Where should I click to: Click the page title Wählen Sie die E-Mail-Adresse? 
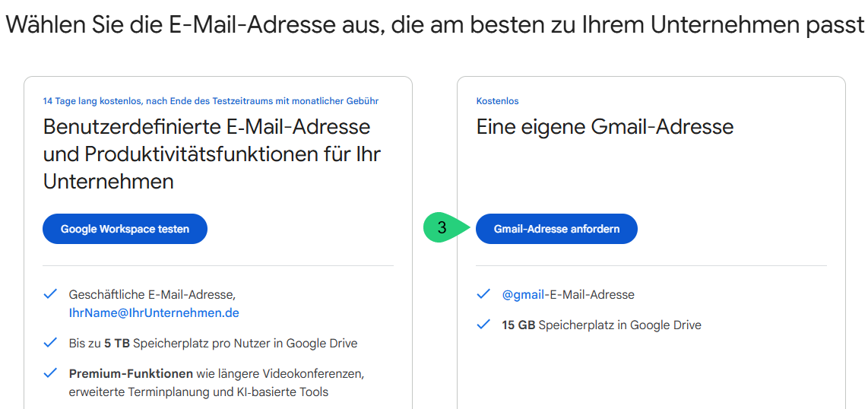[x=434, y=24]
